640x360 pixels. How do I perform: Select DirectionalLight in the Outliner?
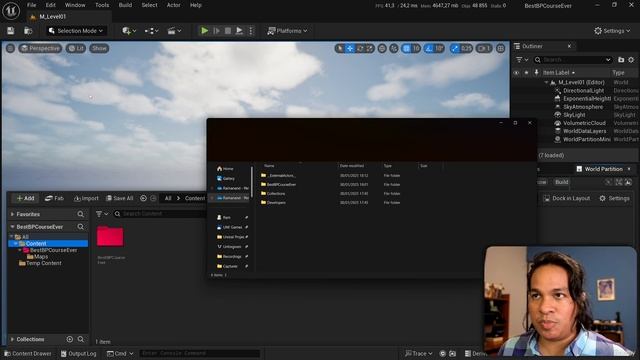(583, 91)
